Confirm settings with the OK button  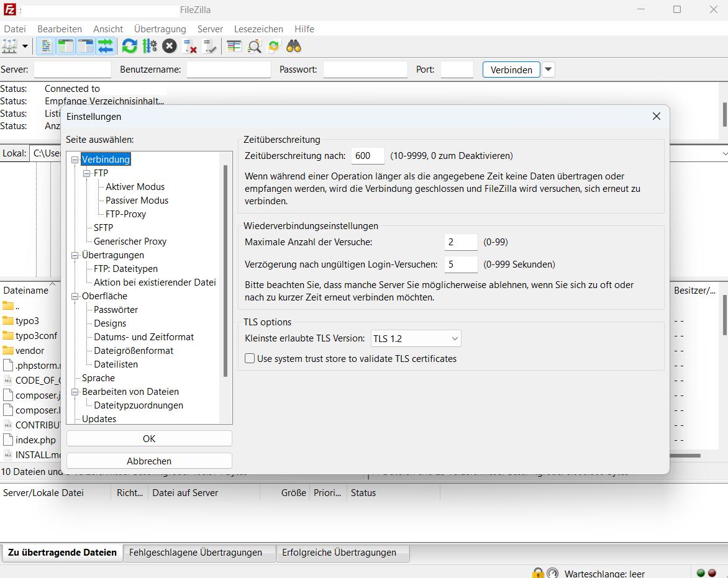pos(149,438)
